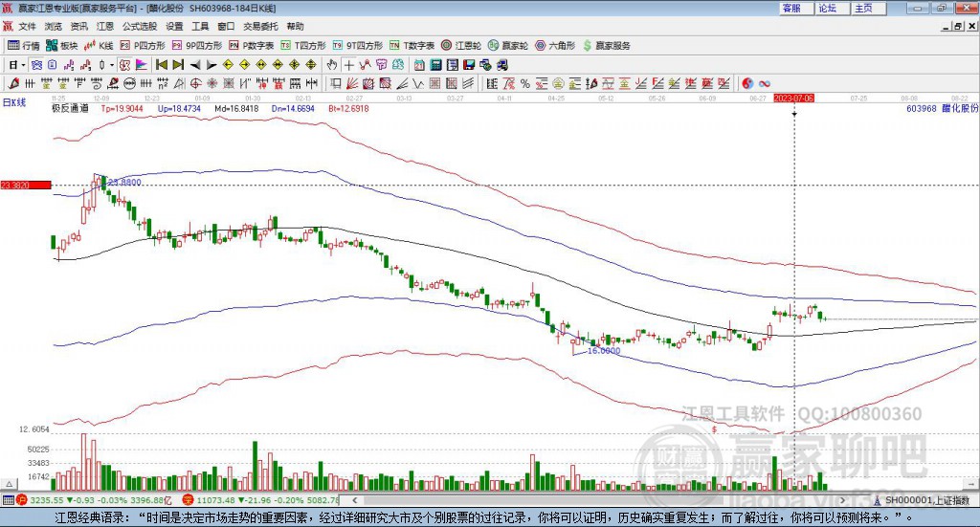Select the red Gann fan lines tool
This screenshot has height=527, width=980.
click(x=352, y=83)
